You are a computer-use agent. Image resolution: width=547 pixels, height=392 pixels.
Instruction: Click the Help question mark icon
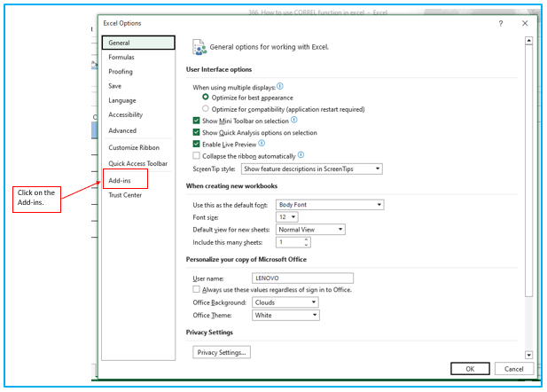point(501,23)
